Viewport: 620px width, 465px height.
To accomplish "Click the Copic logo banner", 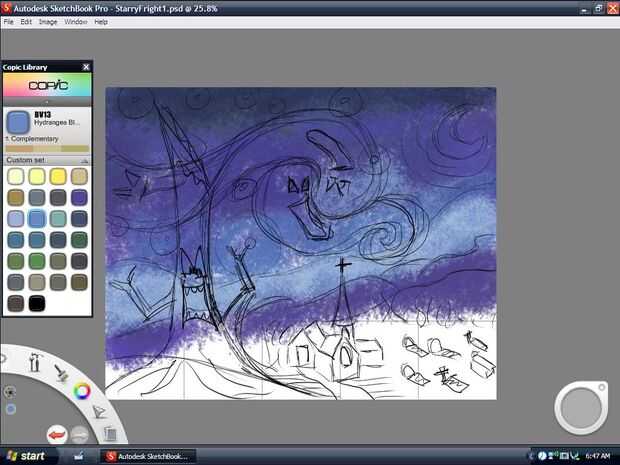I will point(47,85).
